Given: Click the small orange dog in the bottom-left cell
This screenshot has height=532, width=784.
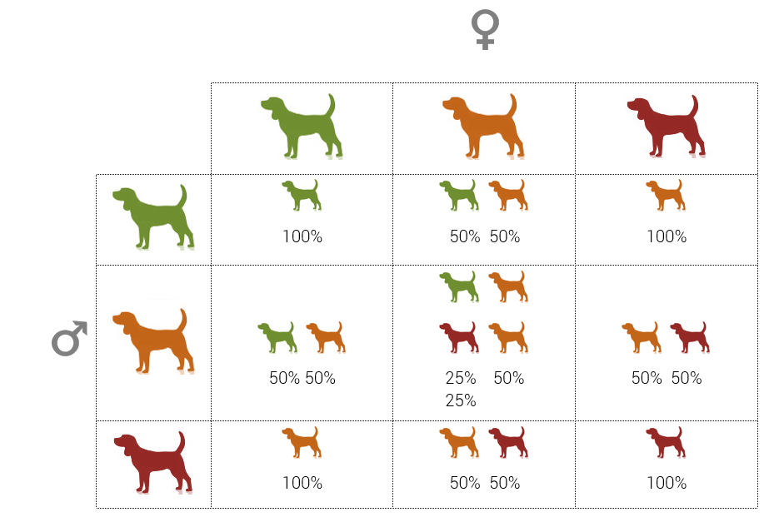Looking at the screenshot, I should pyautogui.click(x=301, y=442).
